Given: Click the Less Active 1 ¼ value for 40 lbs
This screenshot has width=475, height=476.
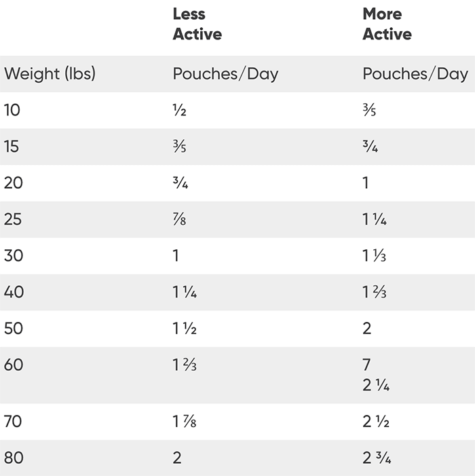Looking at the screenshot, I should (185, 292).
